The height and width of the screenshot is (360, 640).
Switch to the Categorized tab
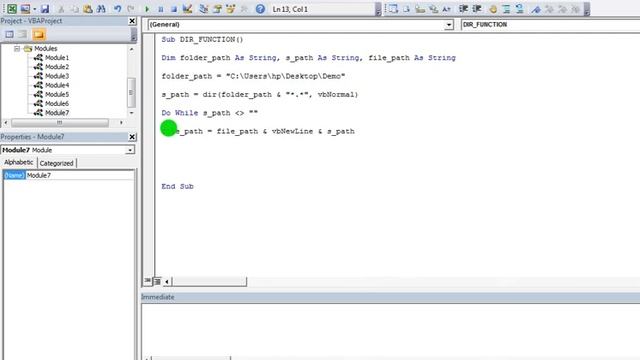point(56,163)
